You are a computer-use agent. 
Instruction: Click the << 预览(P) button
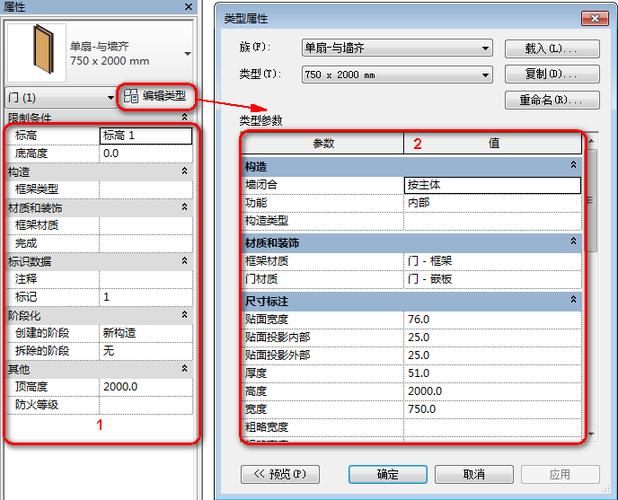click(280, 474)
